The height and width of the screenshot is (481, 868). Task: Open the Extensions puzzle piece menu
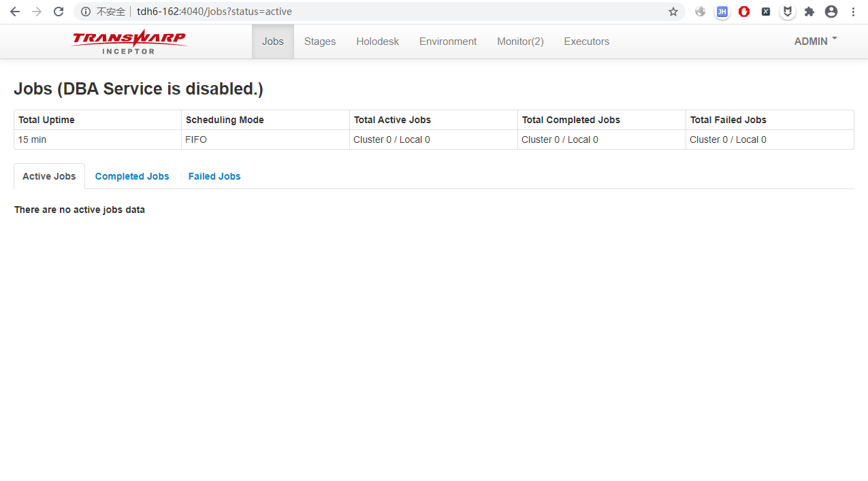point(809,12)
